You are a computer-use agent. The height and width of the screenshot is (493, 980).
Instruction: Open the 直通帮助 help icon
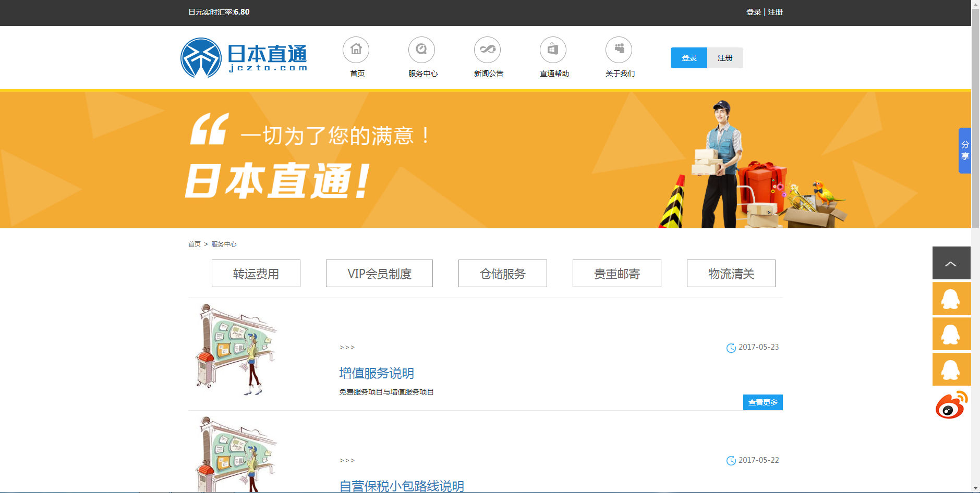(x=553, y=50)
